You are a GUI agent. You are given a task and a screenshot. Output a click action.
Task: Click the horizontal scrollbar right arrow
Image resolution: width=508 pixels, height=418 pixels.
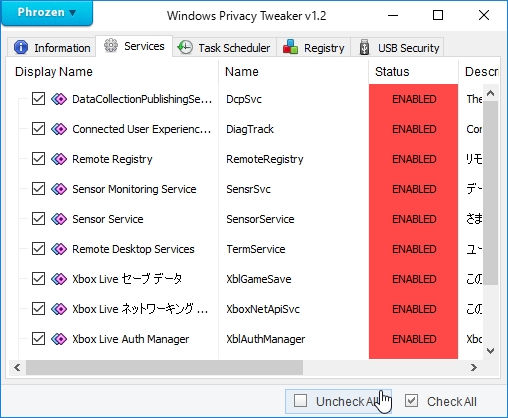474,367
